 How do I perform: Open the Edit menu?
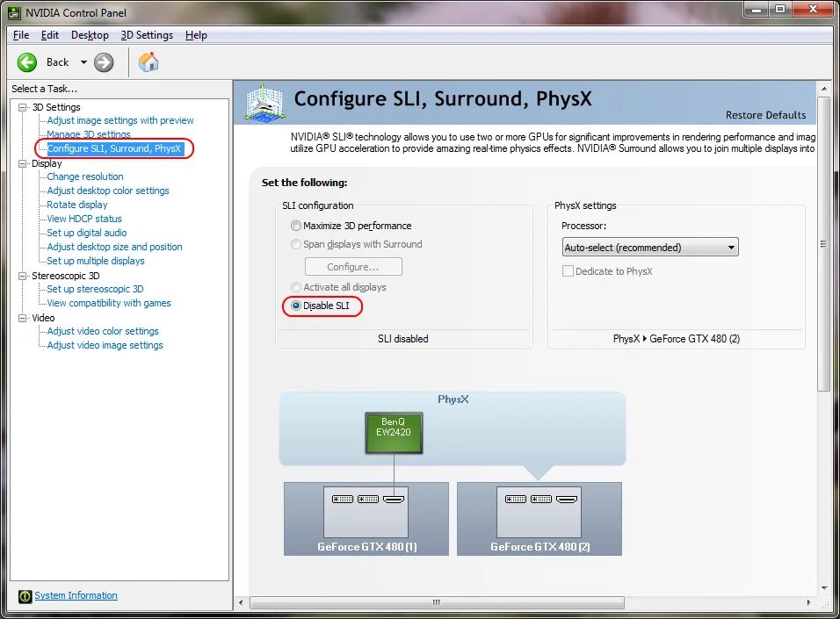[x=50, y=35]
